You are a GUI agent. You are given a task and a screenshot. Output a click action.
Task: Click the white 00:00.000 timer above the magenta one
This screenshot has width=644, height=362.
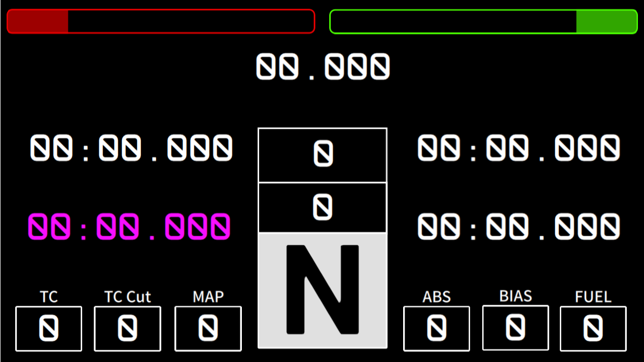click(131, 148)
